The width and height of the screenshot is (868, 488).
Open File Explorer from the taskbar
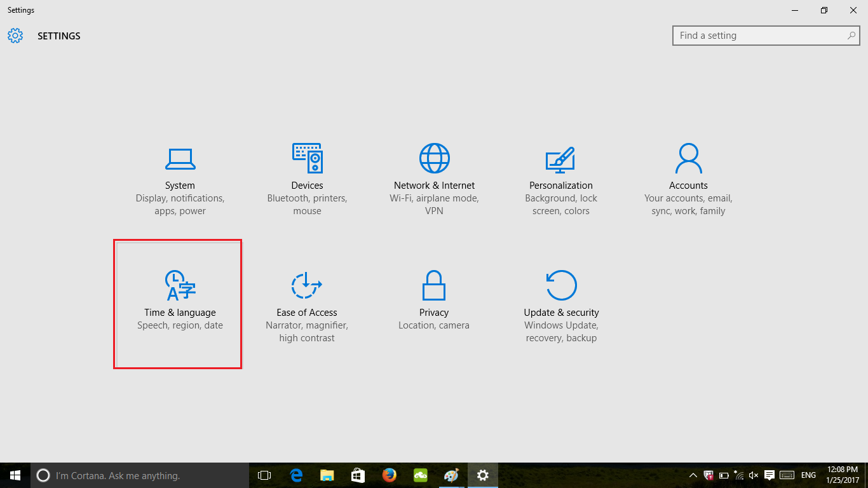(x=327, y=475)
